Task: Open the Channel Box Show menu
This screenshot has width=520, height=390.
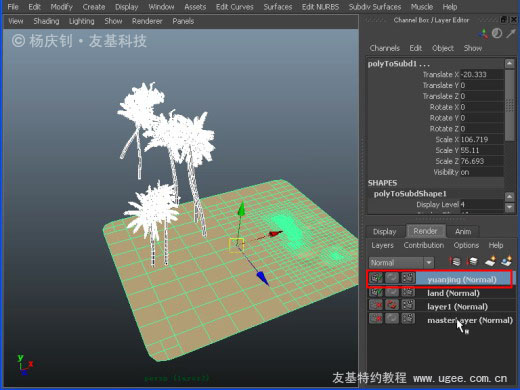Action: (473, 48)
